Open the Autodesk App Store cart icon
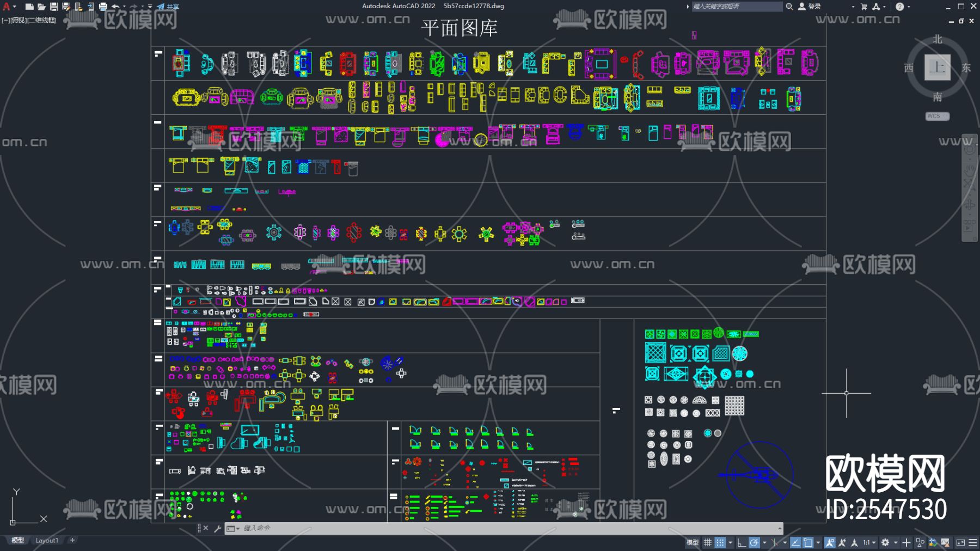This screenshot has width=980, height=551. (x=864, y=7)
